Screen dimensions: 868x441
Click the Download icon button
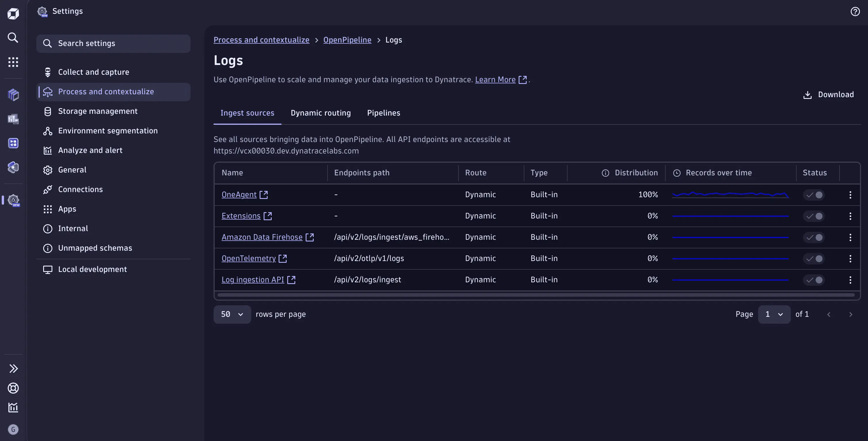[829, 95]
